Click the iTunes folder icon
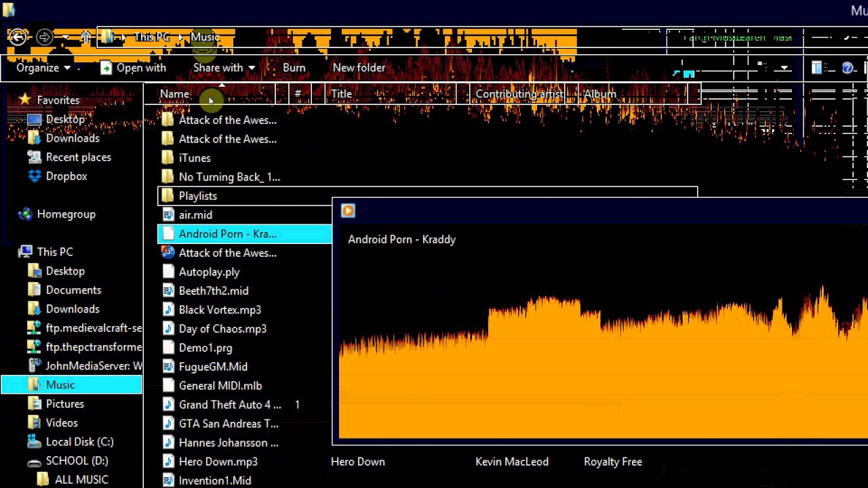Screen dimensions: 868x488 168,158
